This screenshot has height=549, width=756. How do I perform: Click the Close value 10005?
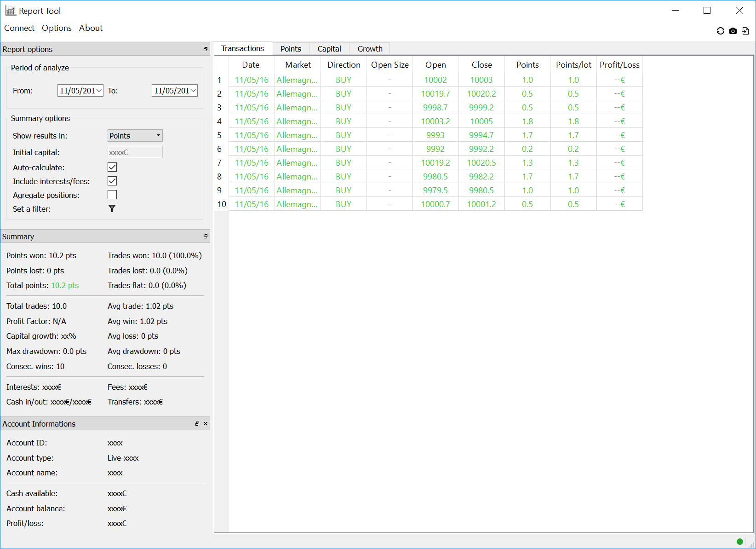[x=481, y=121]
